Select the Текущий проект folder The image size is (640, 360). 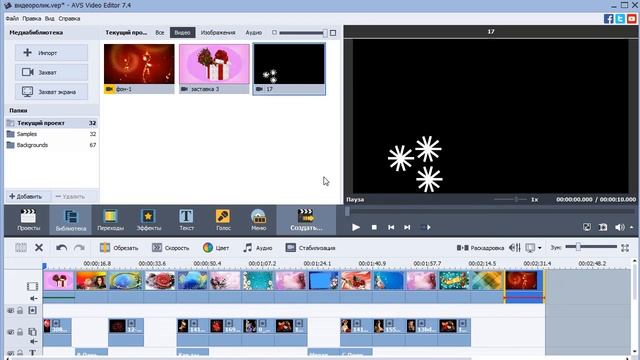(x=51, y=123)
